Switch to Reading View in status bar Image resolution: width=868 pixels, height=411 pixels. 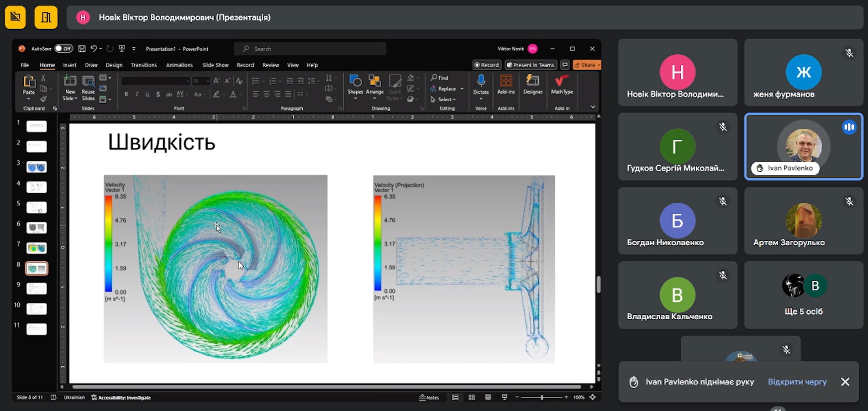point(488,397)
